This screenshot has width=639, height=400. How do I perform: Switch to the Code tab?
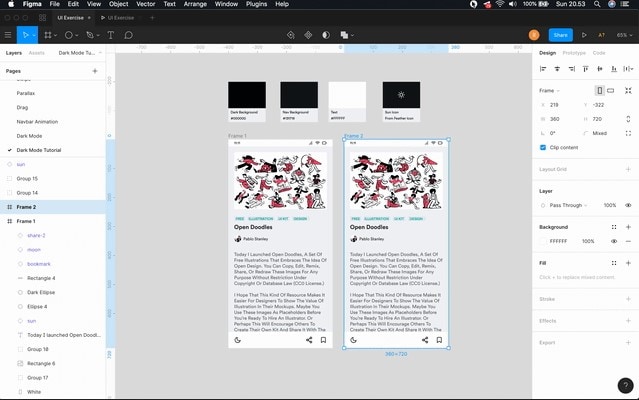coord(599,53)
